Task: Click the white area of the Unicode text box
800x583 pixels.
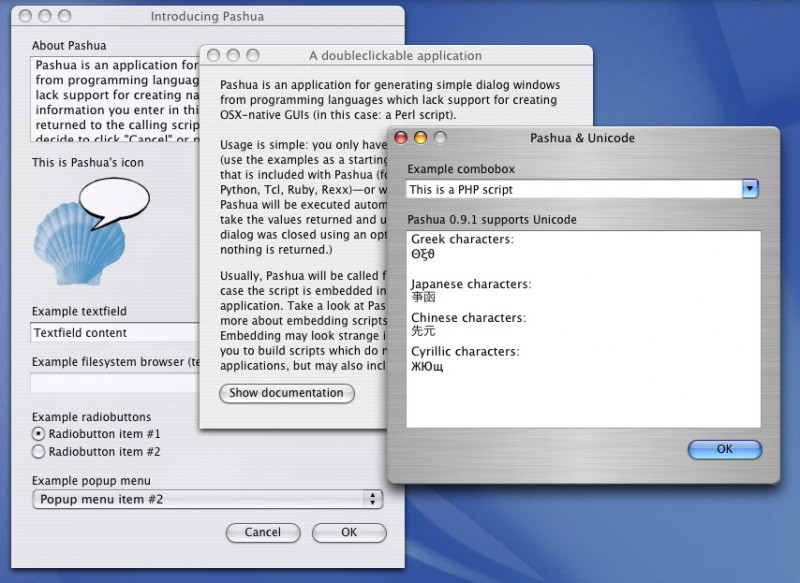Action: coord(583,329)
